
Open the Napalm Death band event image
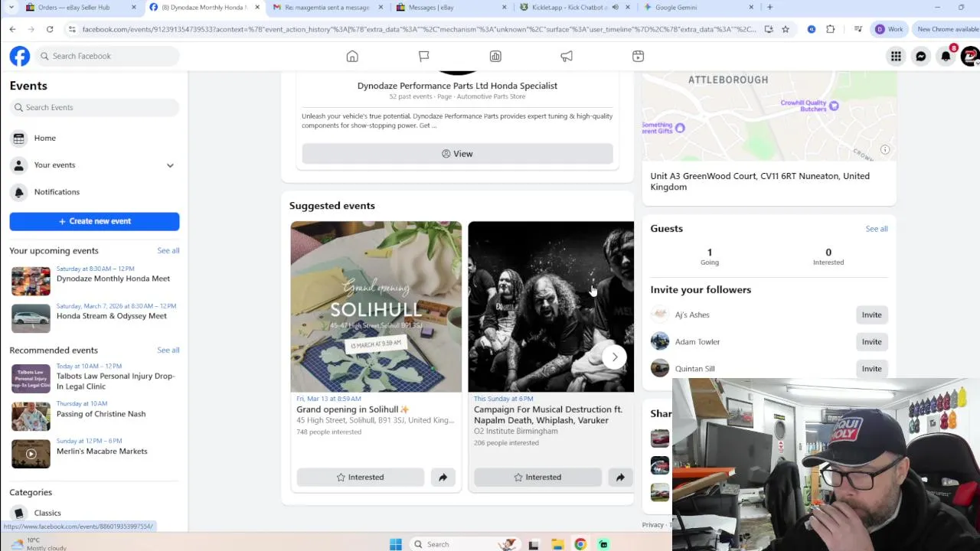(x=550, y=306)
